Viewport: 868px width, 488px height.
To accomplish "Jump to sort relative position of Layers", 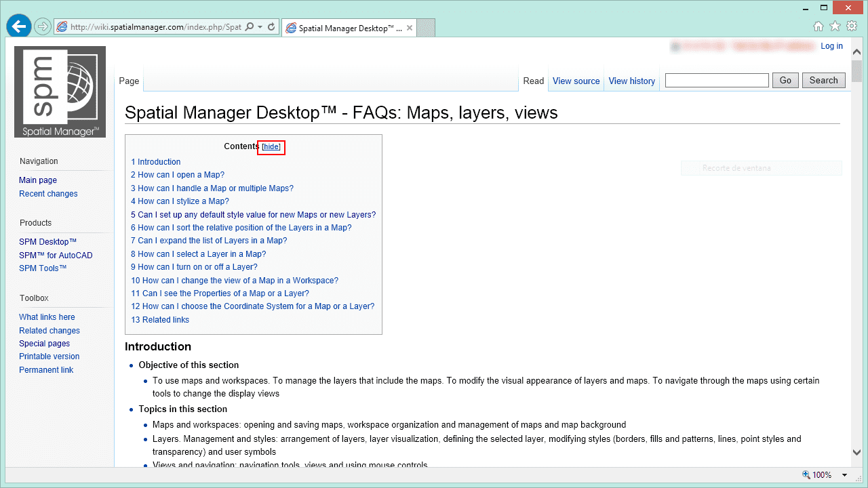I will [x=241, y=228].
